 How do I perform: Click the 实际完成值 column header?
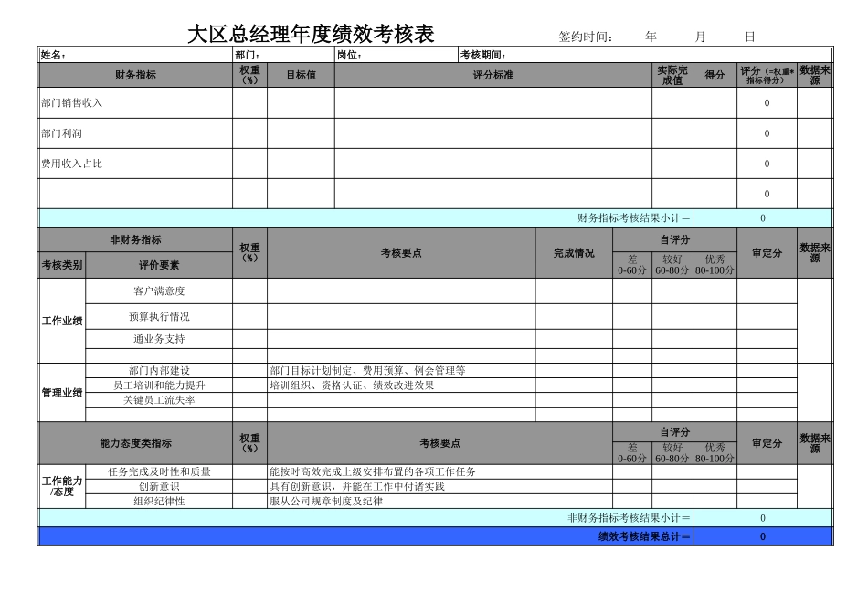click(672, 75)
